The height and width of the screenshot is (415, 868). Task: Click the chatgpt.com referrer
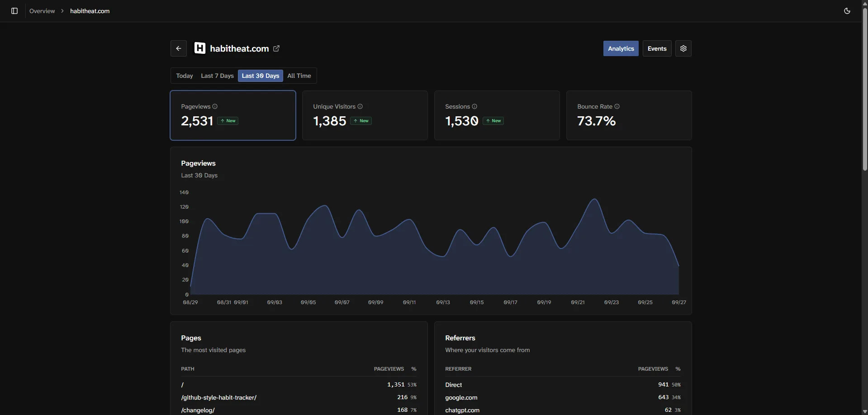click(462, 410)
